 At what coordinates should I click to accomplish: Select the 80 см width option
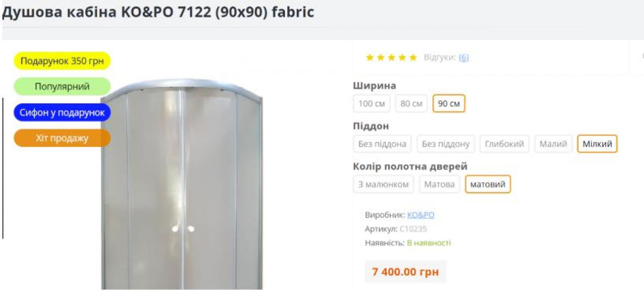point(411,104)
